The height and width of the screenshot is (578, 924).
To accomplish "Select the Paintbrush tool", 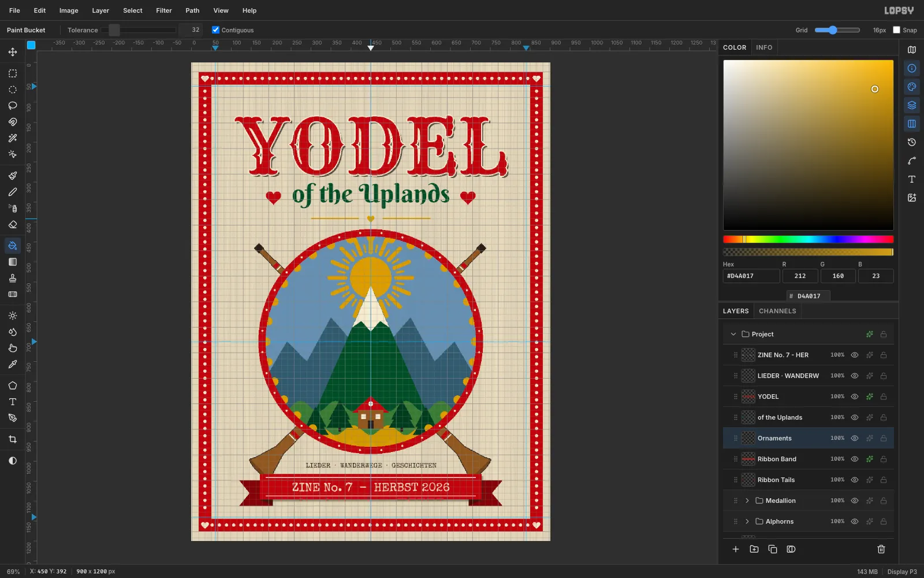I will [x=13, y=176].
